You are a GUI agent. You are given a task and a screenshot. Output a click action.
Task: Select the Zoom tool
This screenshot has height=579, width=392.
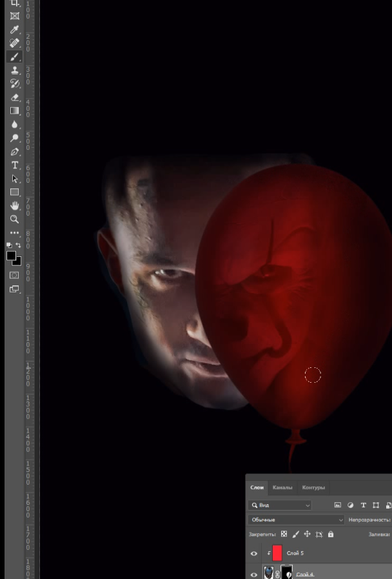14,219
